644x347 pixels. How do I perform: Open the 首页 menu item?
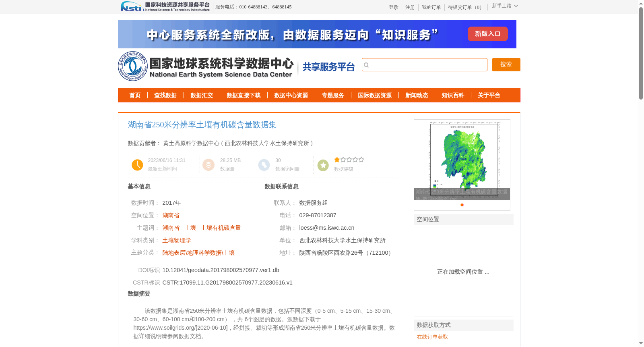135,96
